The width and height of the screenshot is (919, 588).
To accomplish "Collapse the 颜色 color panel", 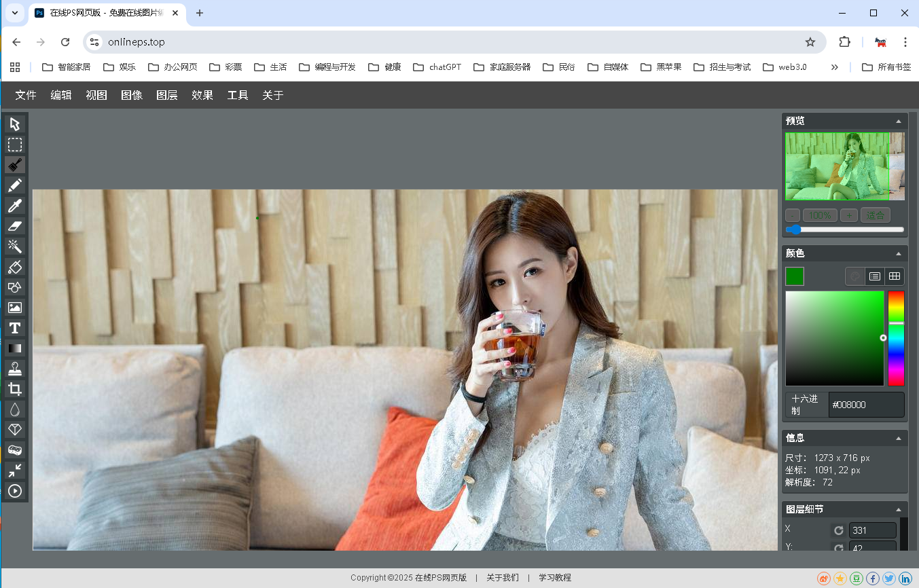I will click(899, 254).
